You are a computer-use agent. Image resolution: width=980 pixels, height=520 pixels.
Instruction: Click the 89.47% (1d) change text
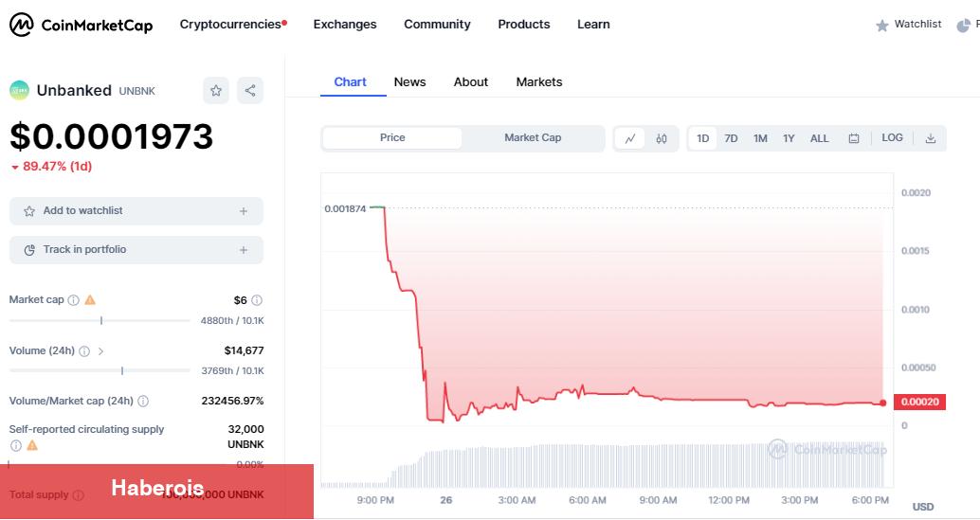coord(57,167)
